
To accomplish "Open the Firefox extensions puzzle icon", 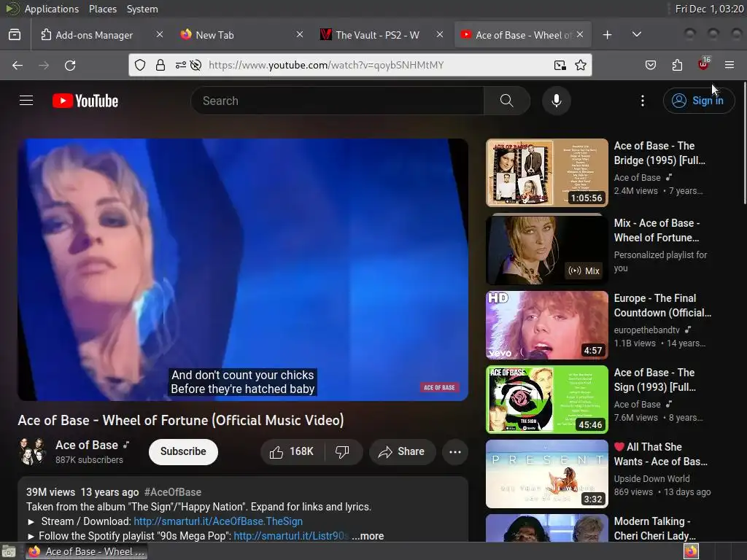I will point(677,65).
